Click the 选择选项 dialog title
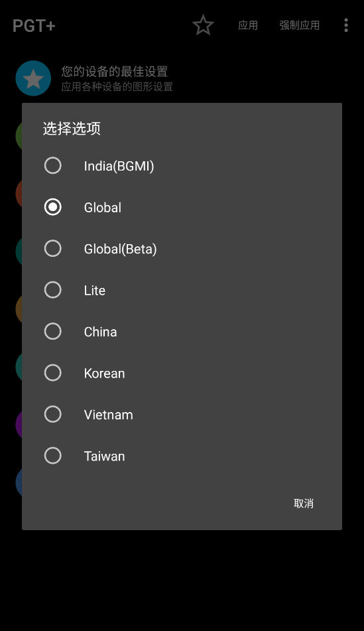Image resolution: width=364 pixels, height=631 pixels. [72, 129]
